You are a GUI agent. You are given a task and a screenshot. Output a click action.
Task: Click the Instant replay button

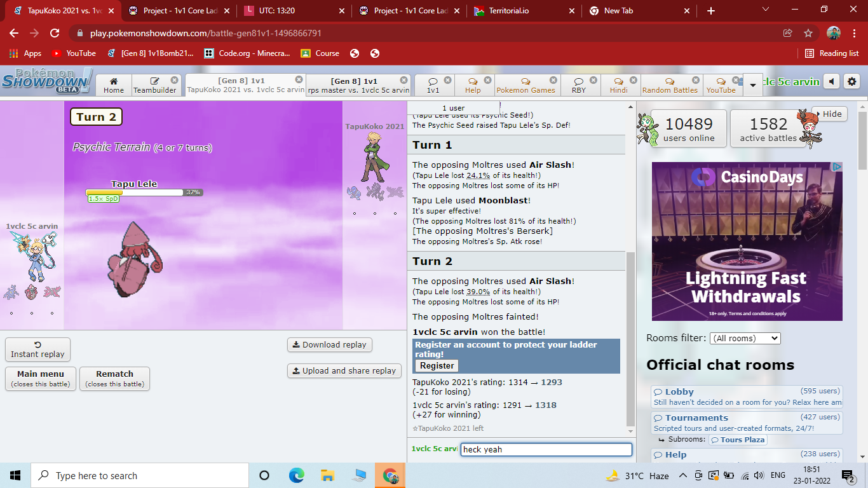coord(37,349)
